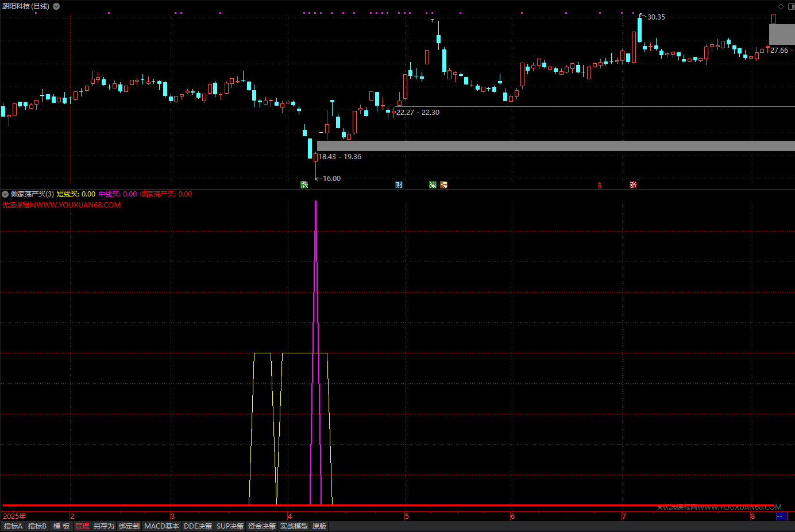This screenshot has height=532, width=795.
Task: Click the 另存为 save-as button
Action: [x=104, y=526]
